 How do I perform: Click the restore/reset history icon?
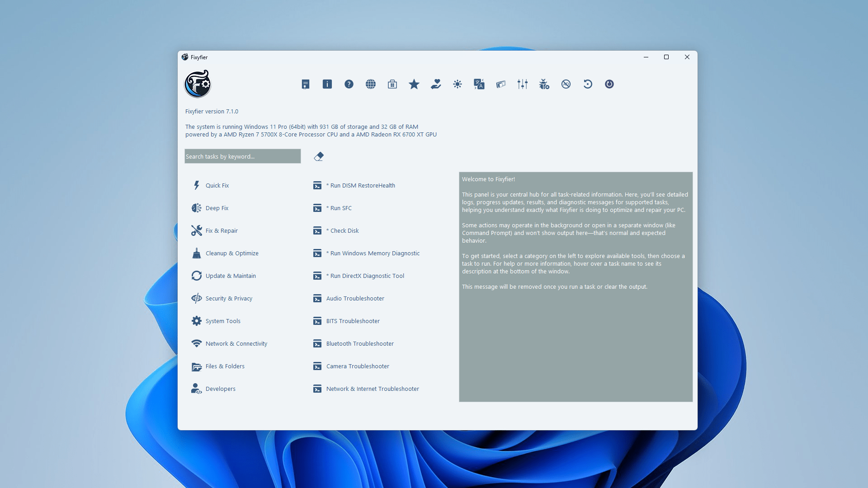point(587,84)
